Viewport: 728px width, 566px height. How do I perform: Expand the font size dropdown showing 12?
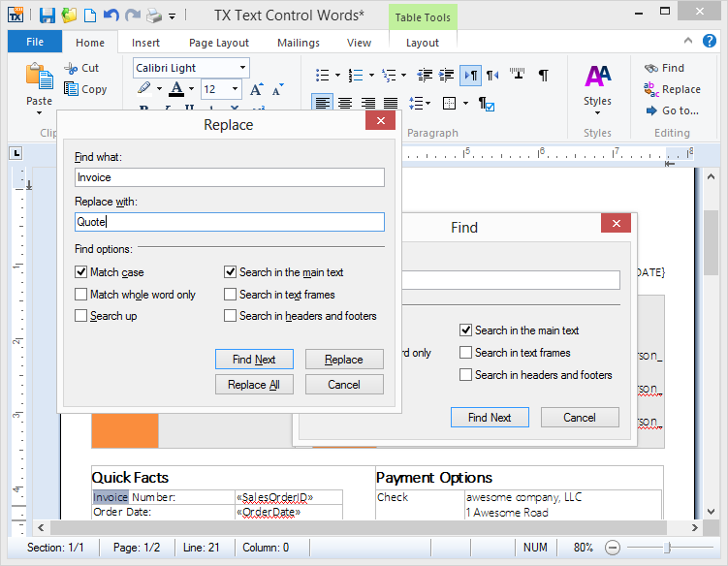[235, 89]
